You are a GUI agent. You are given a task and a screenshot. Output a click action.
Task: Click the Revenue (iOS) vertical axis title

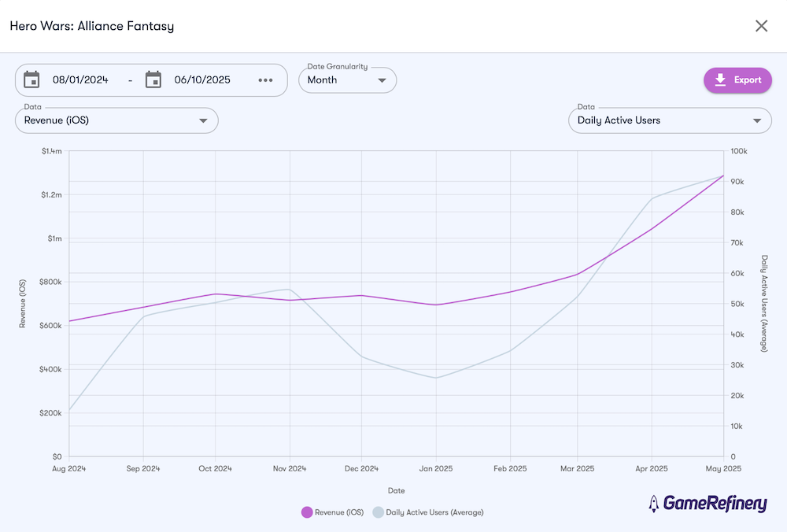(22, 304)
